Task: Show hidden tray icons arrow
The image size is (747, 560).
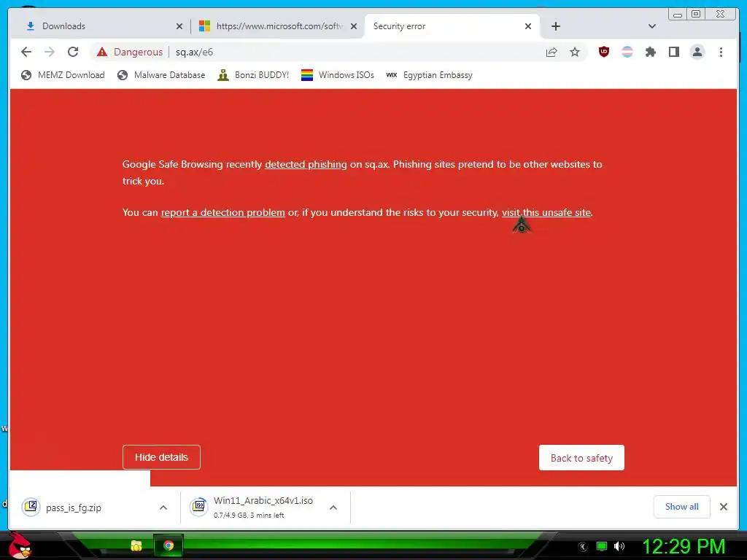Action: pos(582,547)
